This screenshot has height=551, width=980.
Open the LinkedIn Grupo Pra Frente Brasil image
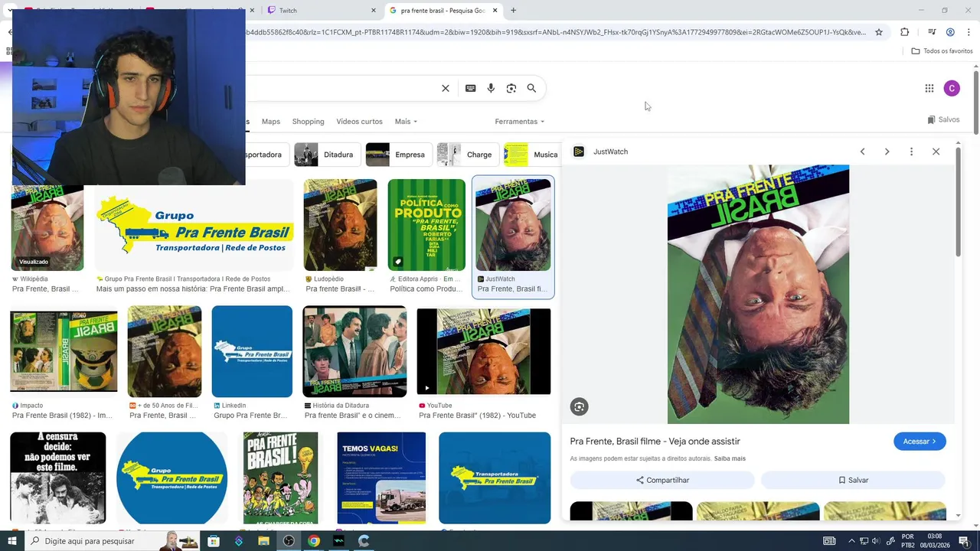252,351
